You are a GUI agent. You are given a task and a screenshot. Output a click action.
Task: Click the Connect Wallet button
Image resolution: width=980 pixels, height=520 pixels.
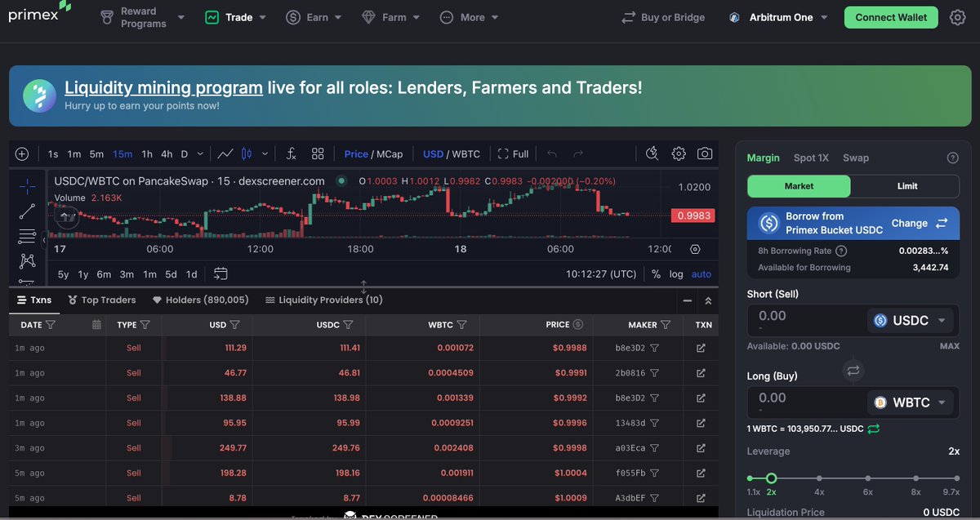click(x=891, y=17)
